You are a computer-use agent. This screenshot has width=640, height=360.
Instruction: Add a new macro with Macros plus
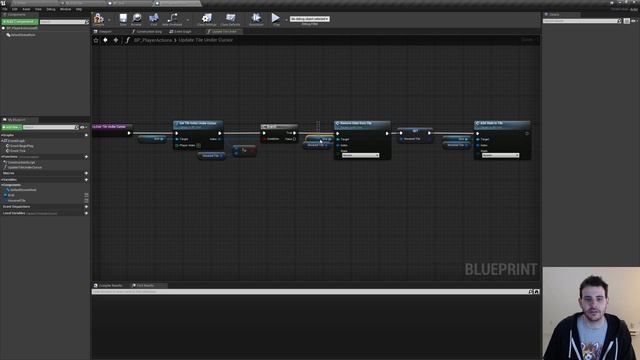[x=86, y=173]
